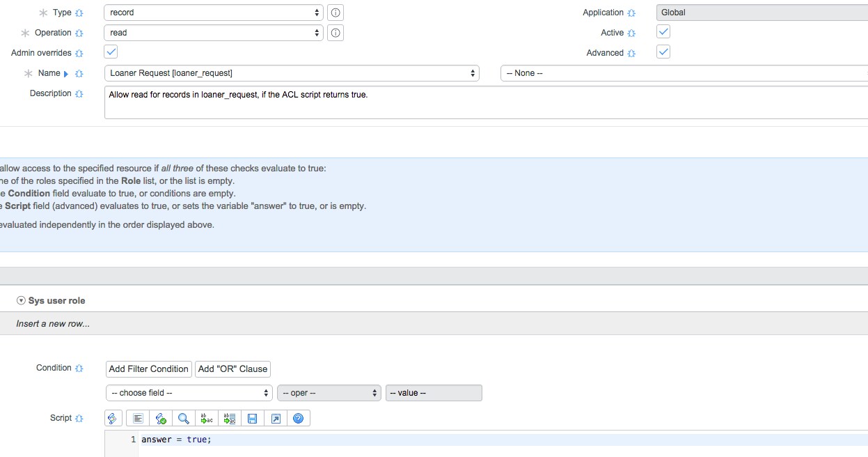Click the full-screen arrow icon in Script toolbar
This screenshot has width=868, height=457.
click(x=276, y=418)
